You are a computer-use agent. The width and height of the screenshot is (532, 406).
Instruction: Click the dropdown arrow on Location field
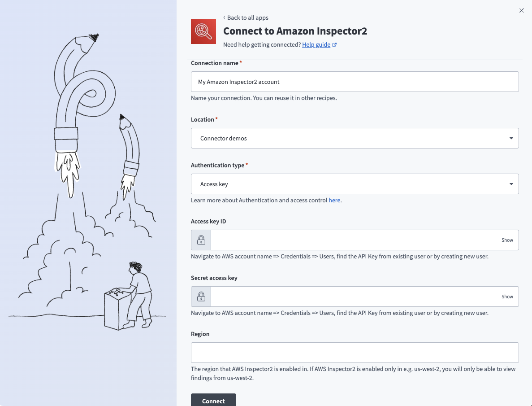[x=510, y=138]
